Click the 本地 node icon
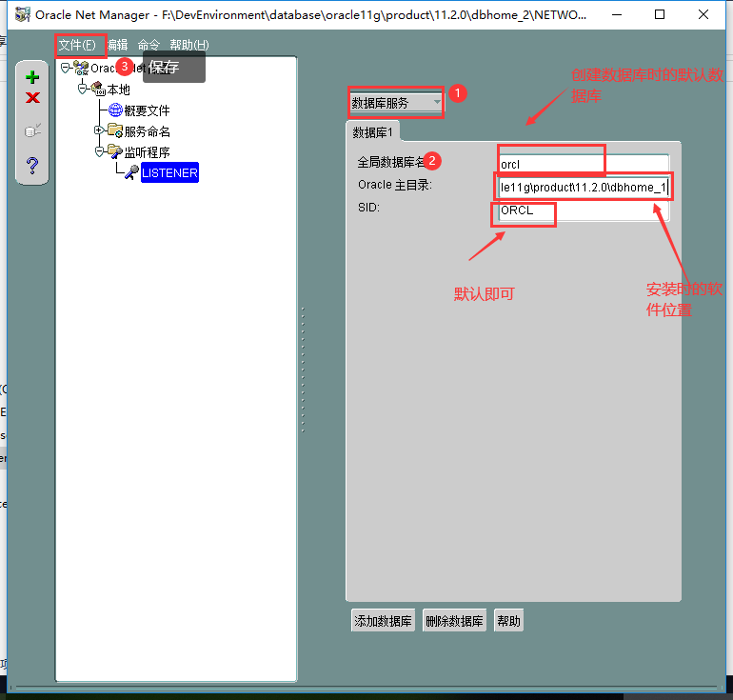 98,89
